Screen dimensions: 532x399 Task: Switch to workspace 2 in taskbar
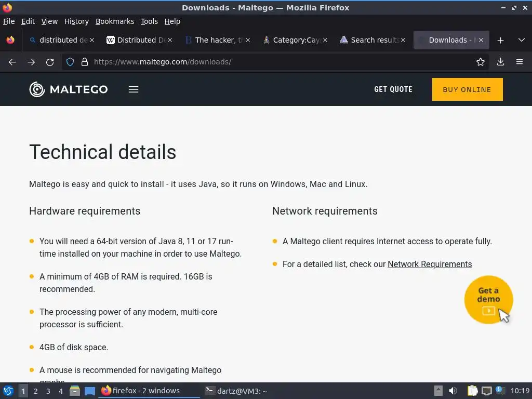tap(36, 391)
